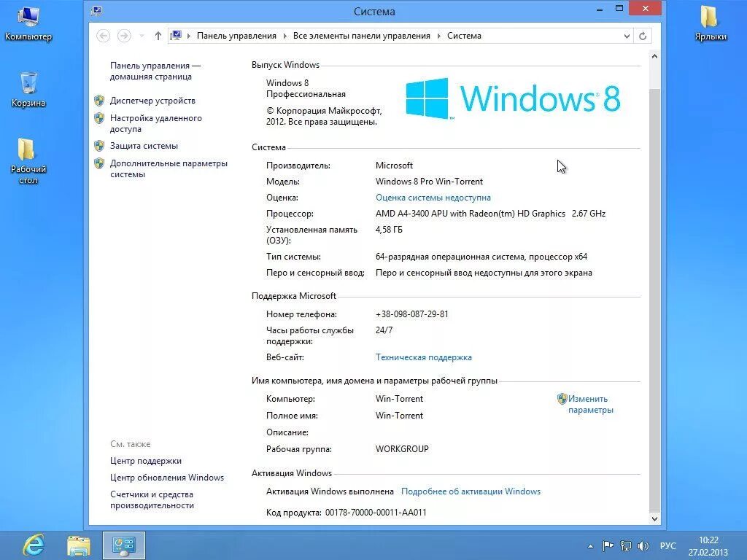
Task: Open File Explorer from taskbar
Action: pos(79,545)
